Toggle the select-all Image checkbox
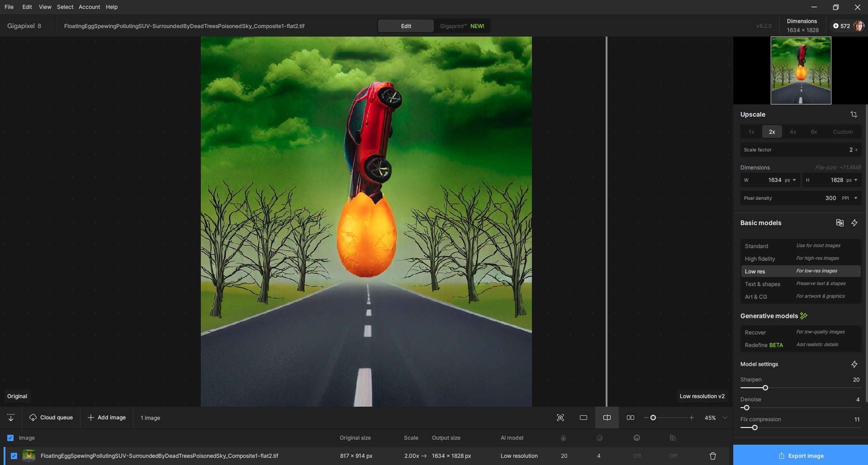Viewport: 868px width, 465px height. (x=10, y=438)
